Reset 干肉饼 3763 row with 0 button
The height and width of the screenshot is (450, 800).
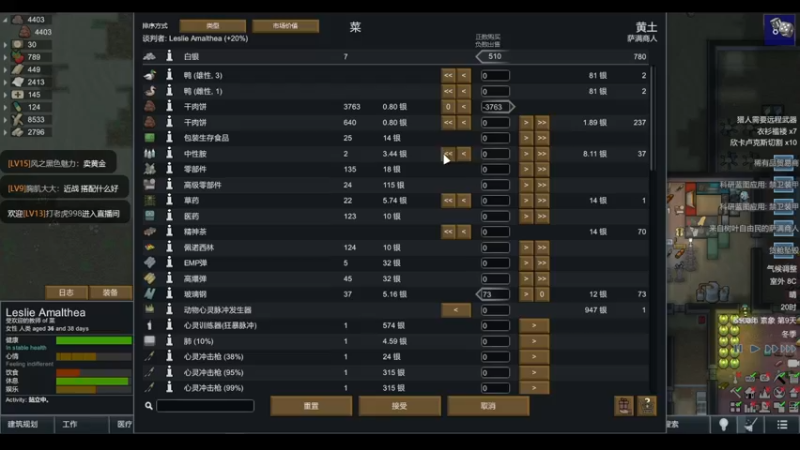pyautogui.click(x=448, y=107)
